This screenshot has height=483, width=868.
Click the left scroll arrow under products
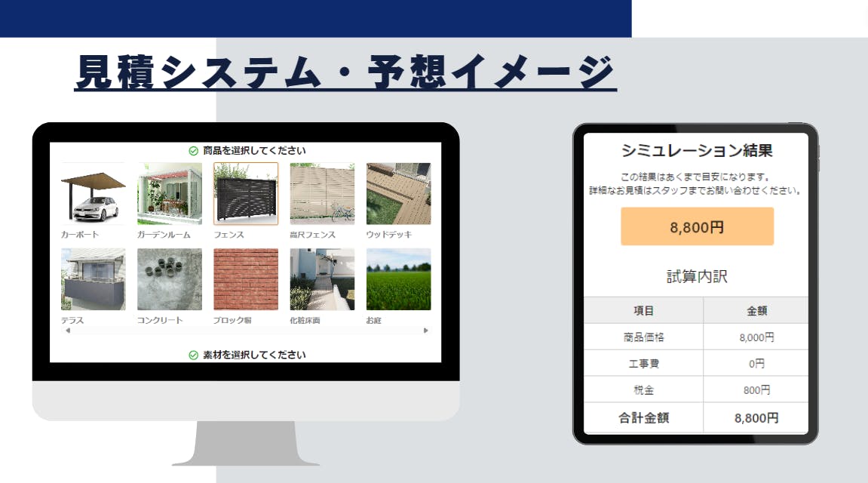pos(68,331)
